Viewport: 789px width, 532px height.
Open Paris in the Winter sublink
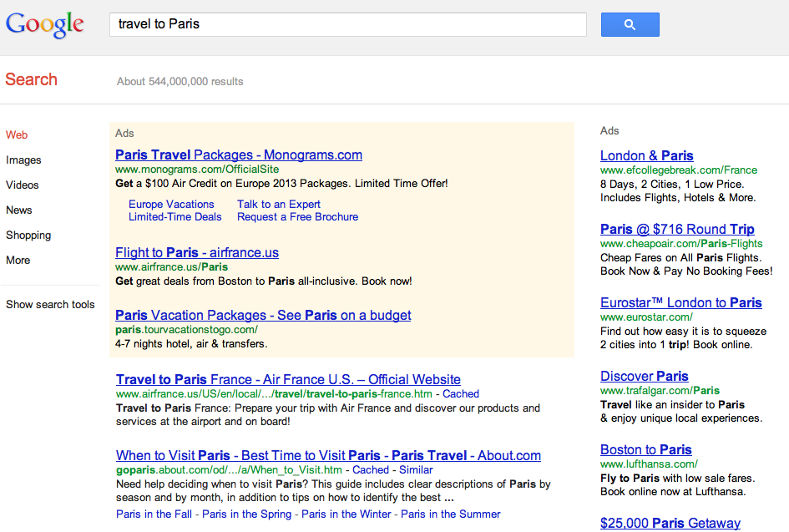pos(346,514)
